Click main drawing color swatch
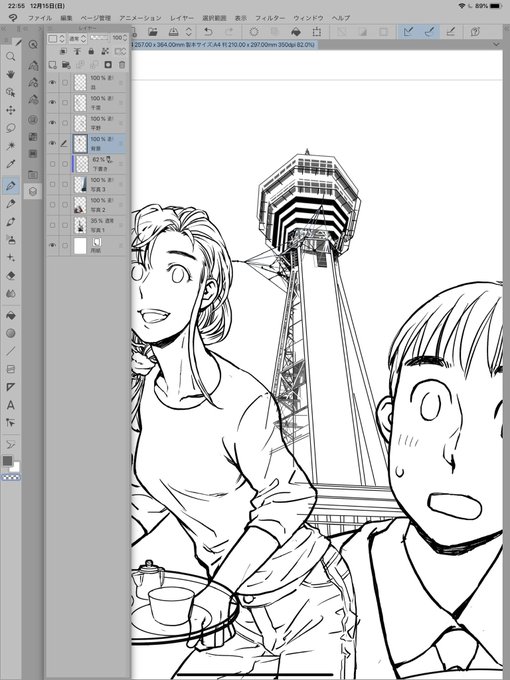 click(x=7, y=461)
